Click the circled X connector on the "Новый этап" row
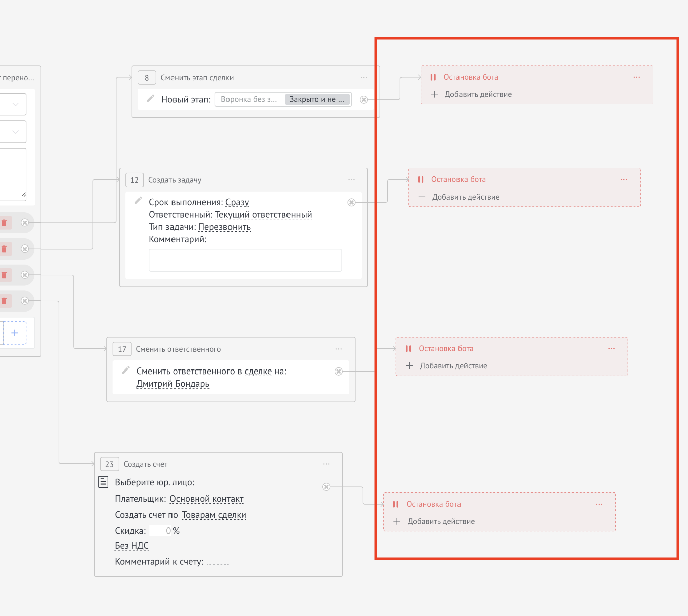The height and width of the screenshot is (616, 688). pos(364,100)
